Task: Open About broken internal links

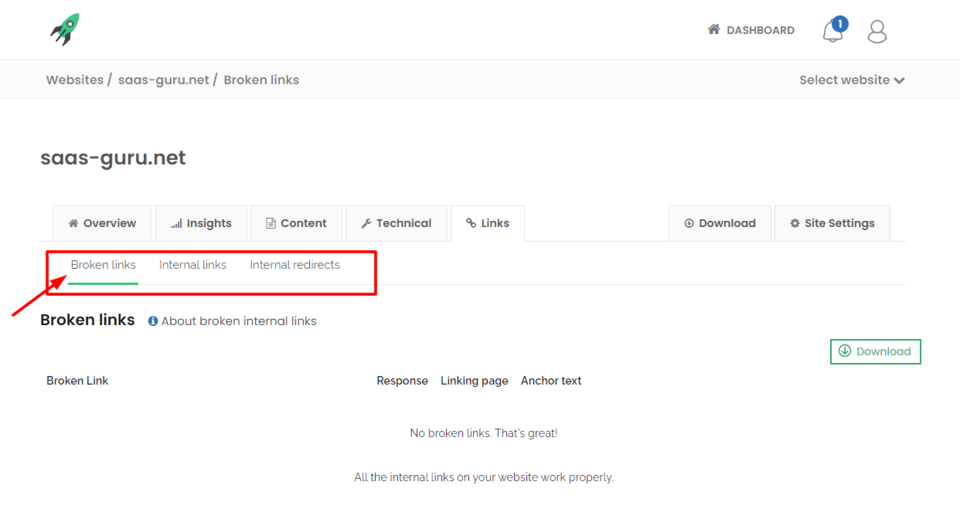Action: click(x=239, y=321)
